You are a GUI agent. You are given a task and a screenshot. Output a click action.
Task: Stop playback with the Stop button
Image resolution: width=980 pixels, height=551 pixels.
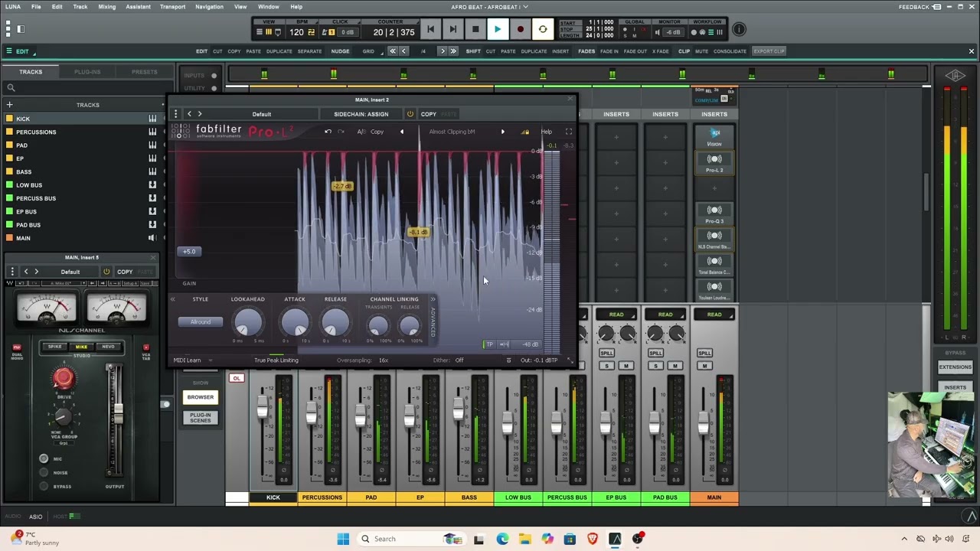point(475,30)
